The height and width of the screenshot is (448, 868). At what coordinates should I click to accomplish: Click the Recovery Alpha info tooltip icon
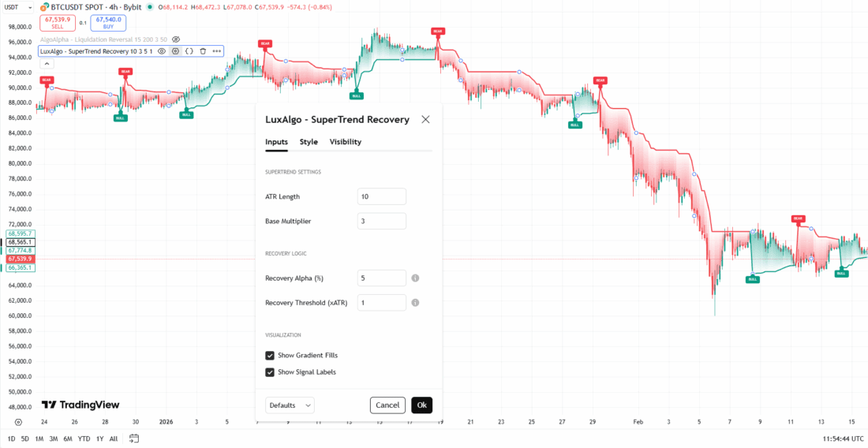pos(415,278)
